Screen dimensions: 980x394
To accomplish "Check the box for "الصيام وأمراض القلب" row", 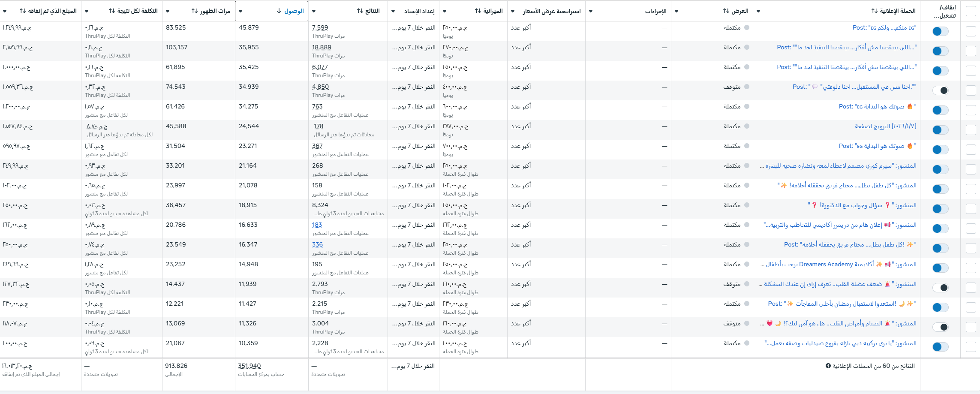I will click(x=971, y=327).
